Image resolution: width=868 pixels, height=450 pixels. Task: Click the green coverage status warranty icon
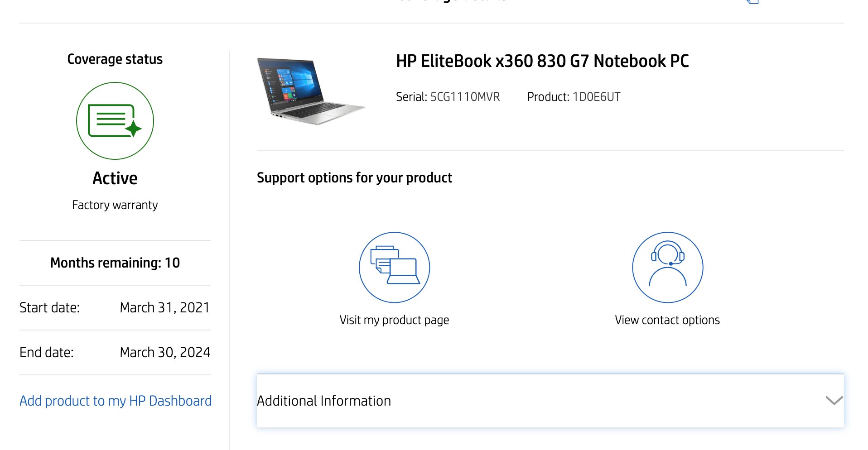[x=115, y=121]
